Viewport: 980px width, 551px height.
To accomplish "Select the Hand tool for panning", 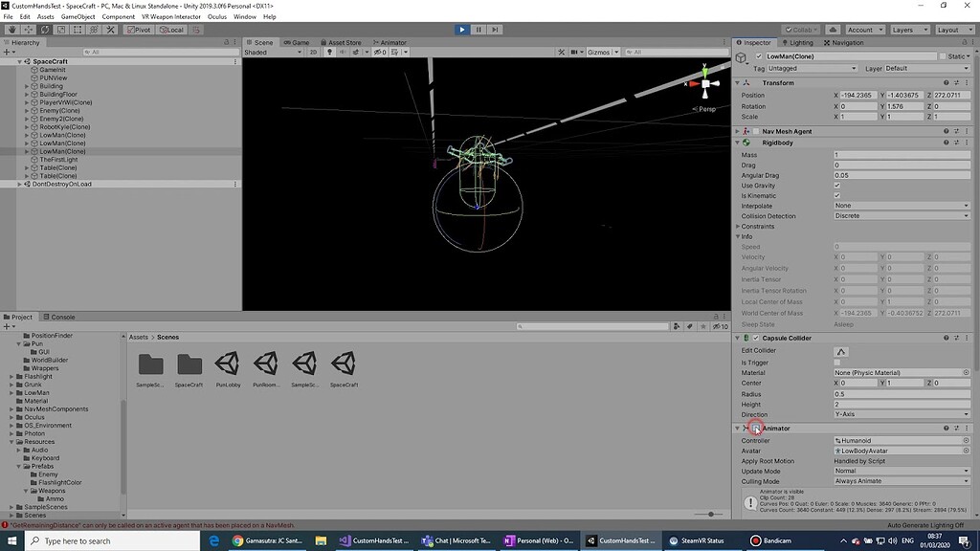I will tap(13, 30).
